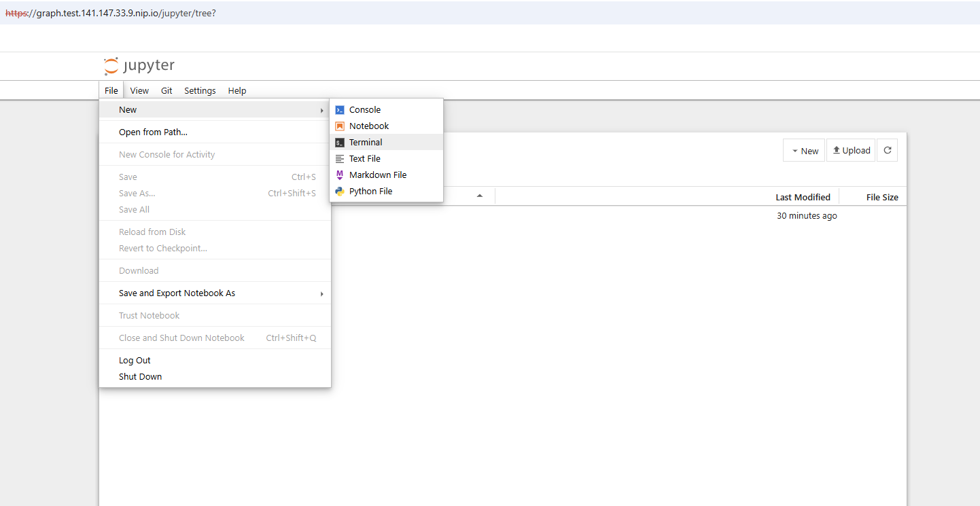Toggle the Name column sort arrow

coord(480,195)
